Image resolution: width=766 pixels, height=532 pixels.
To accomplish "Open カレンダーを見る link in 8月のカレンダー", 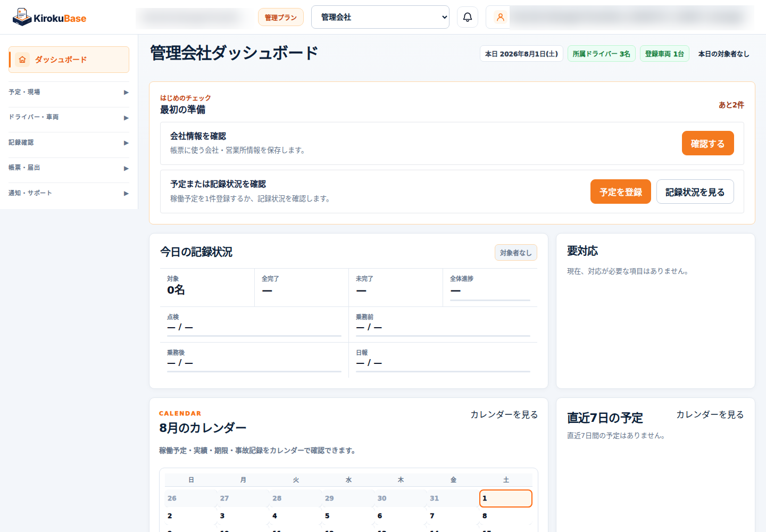I will coord(504,414).
